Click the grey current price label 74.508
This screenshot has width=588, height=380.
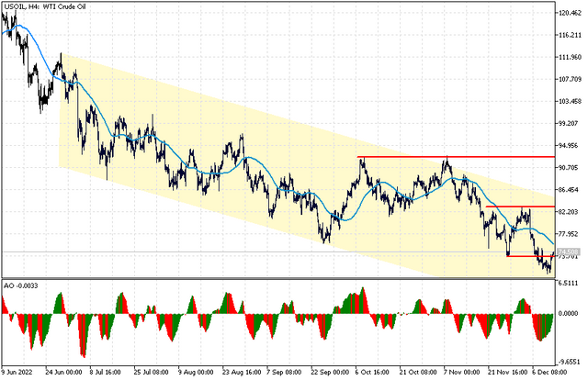569,251
